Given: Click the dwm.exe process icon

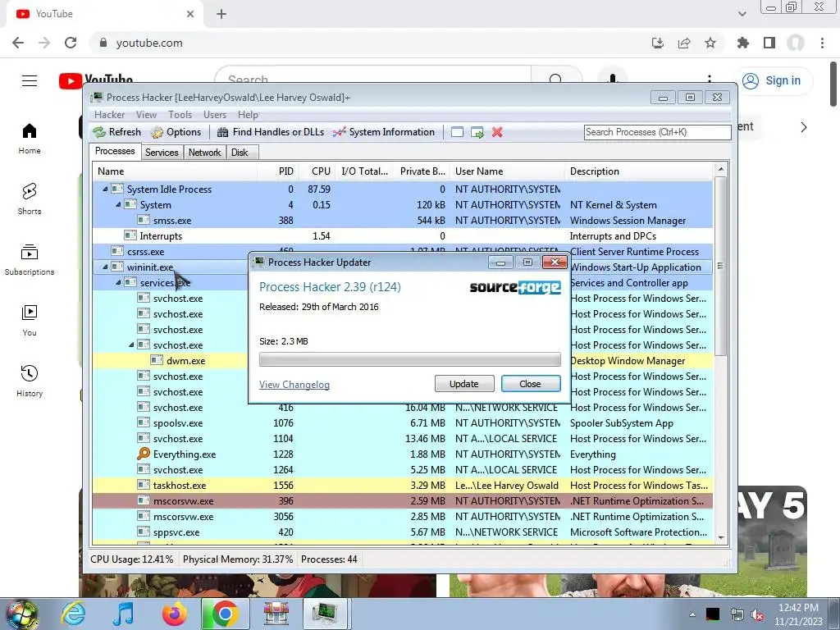Looking at the screenshot, I should [x=157, y=361].
